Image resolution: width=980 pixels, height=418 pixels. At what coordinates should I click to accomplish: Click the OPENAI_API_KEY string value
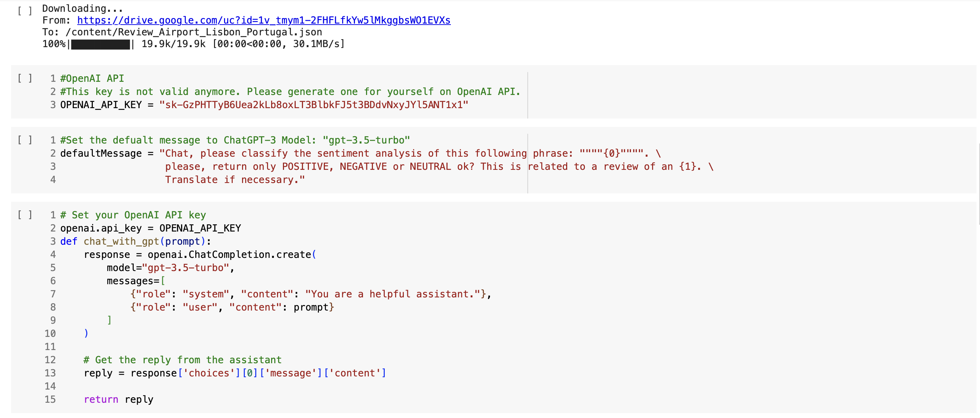click(x=314, y=105)
